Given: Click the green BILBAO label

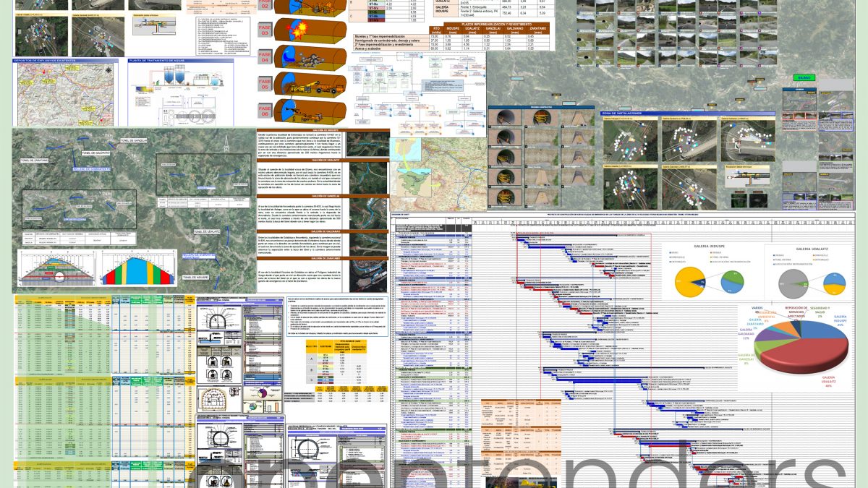Looking at the screenshot, I should 805,77.
